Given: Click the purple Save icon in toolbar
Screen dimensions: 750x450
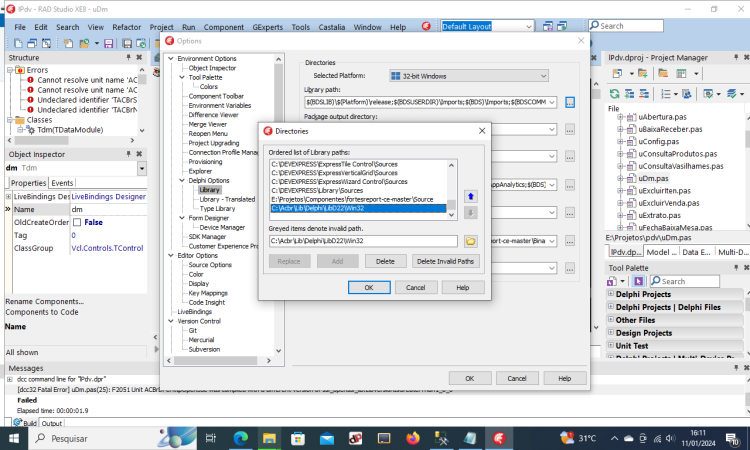Looking at the screenshot, I should 109,44.
